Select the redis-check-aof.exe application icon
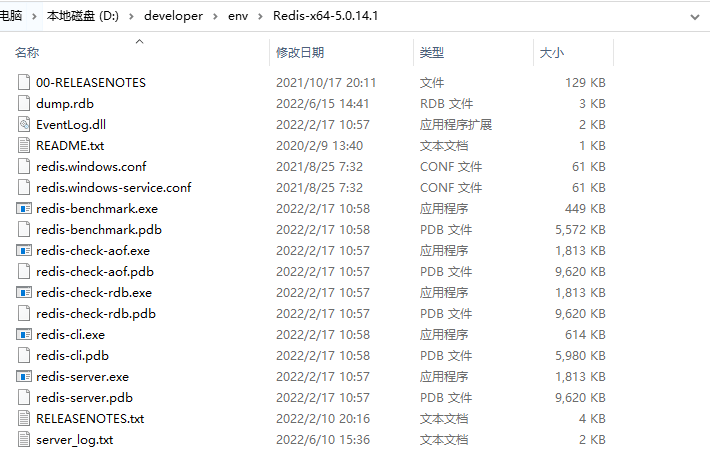This screenshot has width=712, height=466. click(x=24, y=250)
